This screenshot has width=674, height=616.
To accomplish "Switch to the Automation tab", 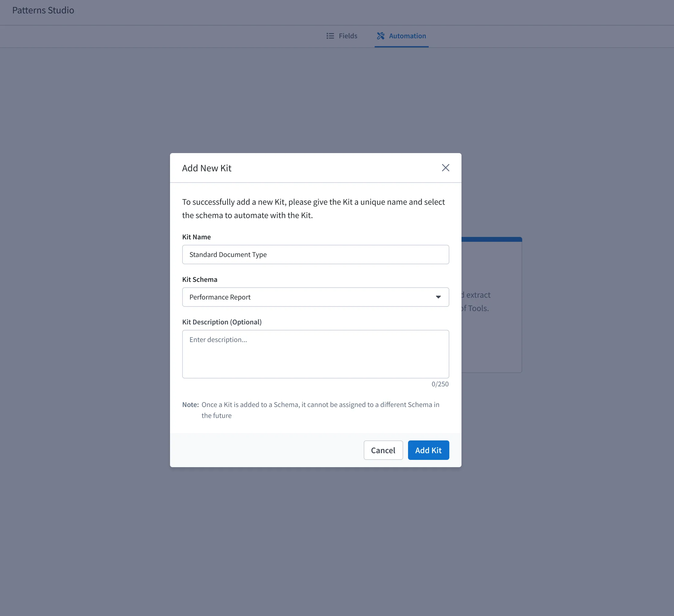I will click(x=401, y=36).
